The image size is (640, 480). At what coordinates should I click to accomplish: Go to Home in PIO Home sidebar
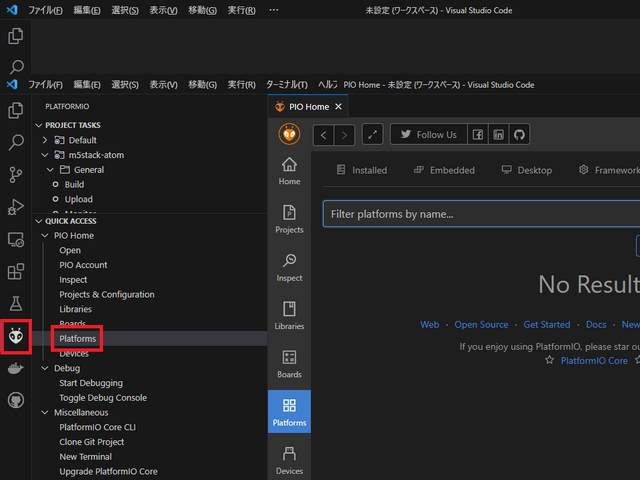tap(289, 171)
